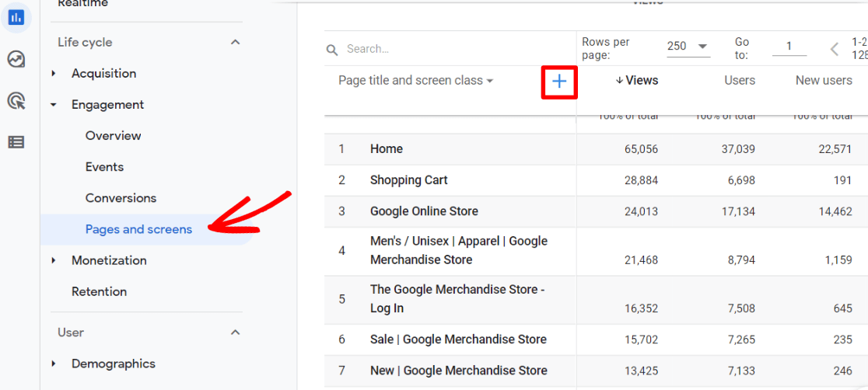The height and width of the screenshot is (390, 868).
Task: Open the Rows per page dropdown
Action: (x=688, y=47)
